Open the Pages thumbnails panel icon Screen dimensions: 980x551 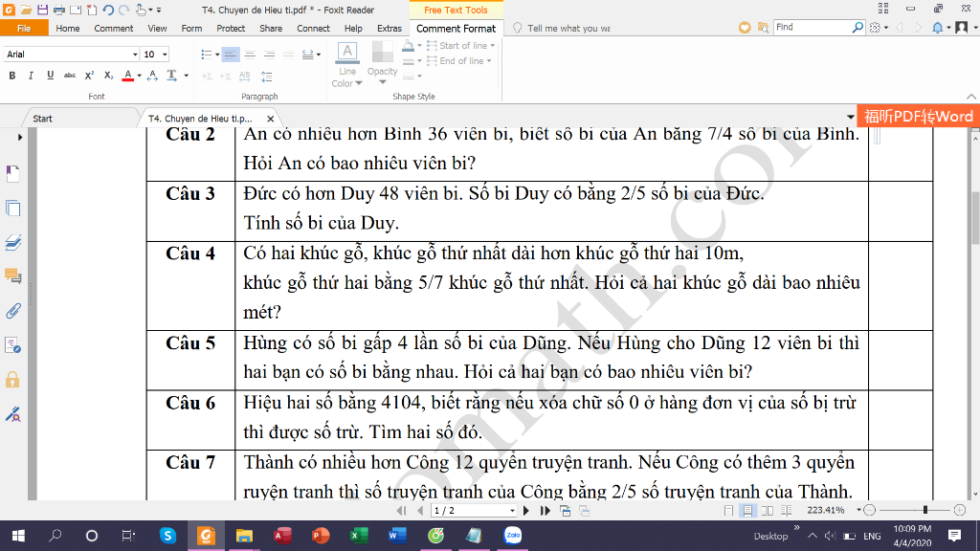(x=12, y=208)
